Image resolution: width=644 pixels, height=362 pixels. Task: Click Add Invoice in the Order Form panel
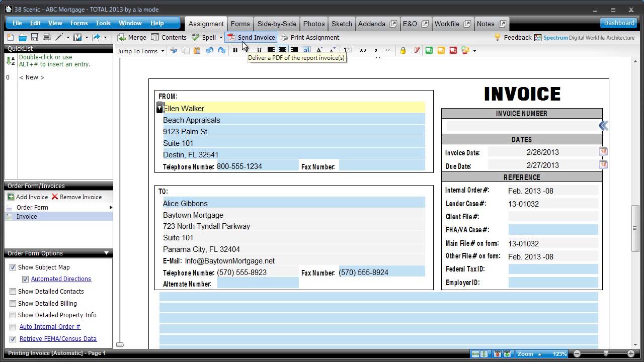click(28, 197)
